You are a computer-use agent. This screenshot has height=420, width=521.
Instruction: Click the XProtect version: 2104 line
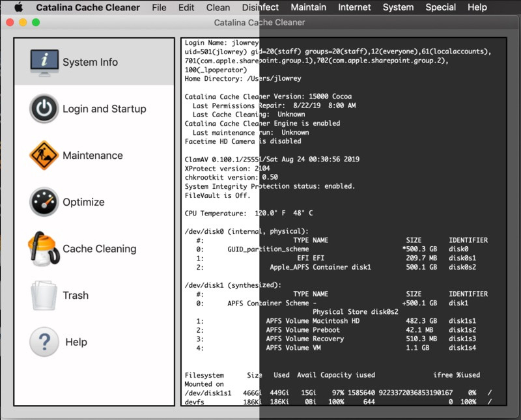[227, 168]
